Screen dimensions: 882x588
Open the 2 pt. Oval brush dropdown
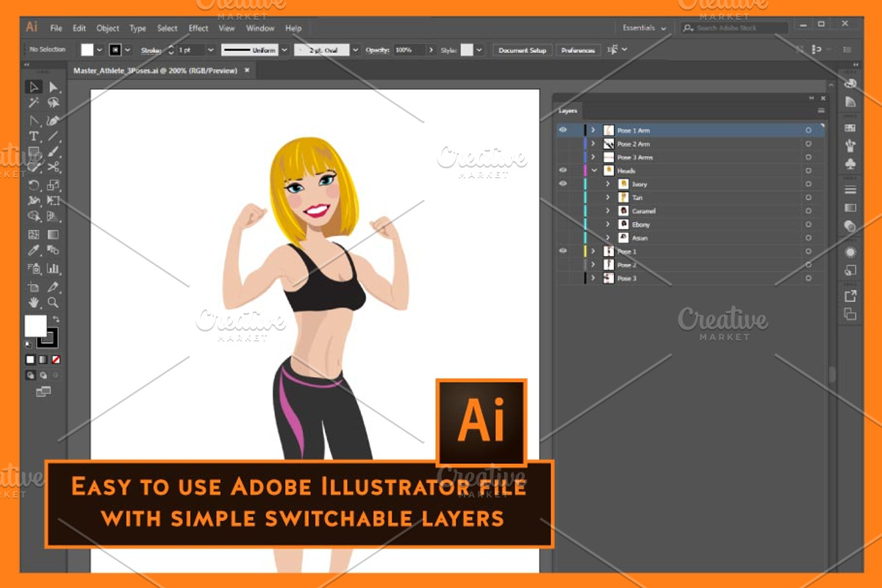click(x=356, y=50)
